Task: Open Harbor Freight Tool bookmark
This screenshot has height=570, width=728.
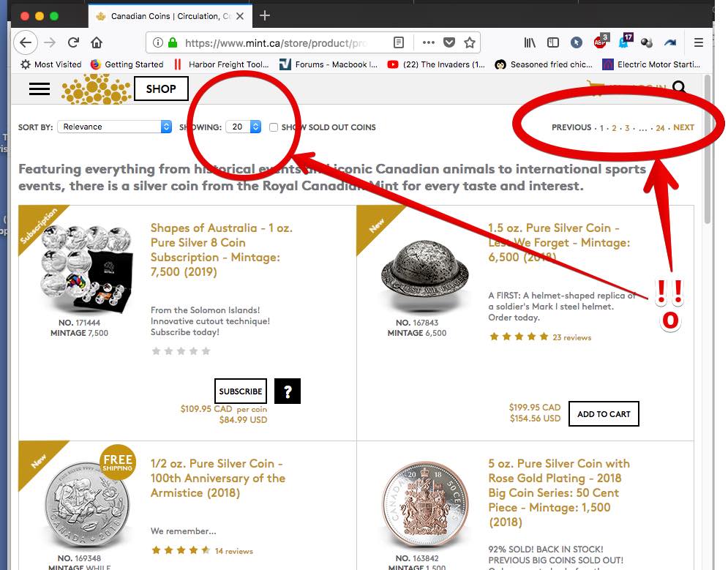Action: 222,64
